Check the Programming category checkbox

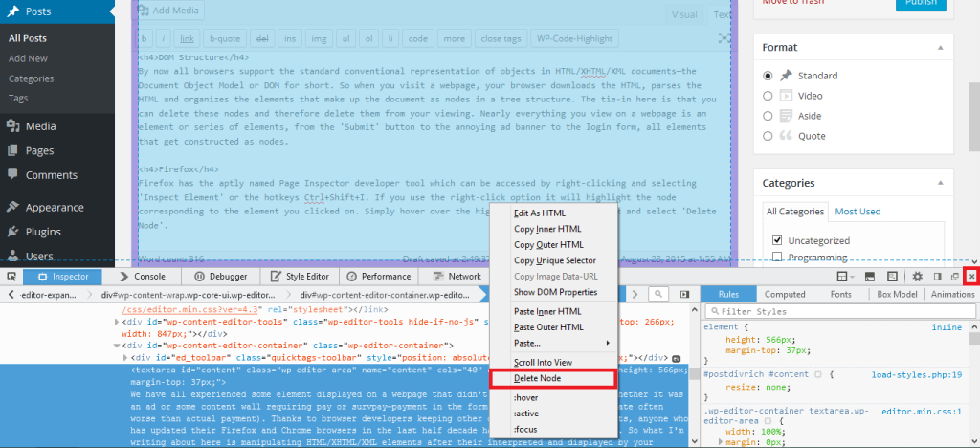coord(777,257)
